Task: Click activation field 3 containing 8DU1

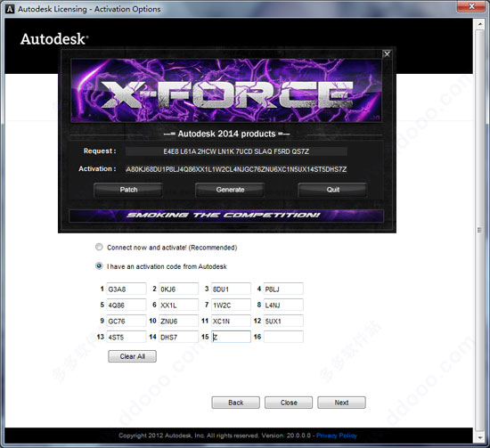Action: (231, 289)
